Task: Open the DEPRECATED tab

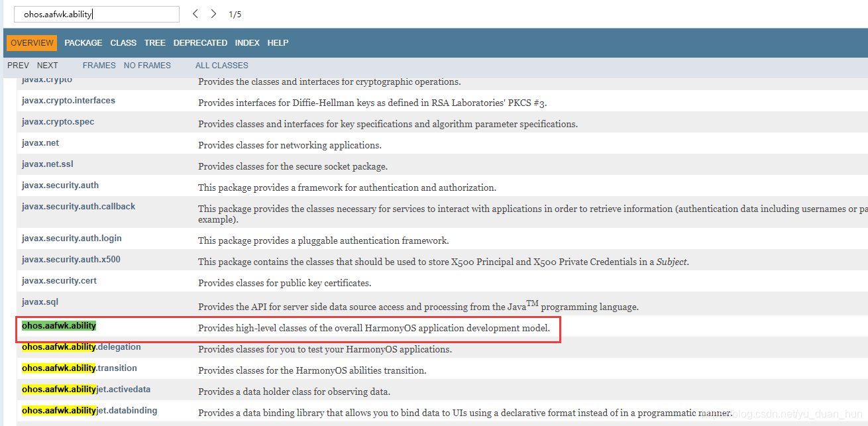Action: coord(200,43)
